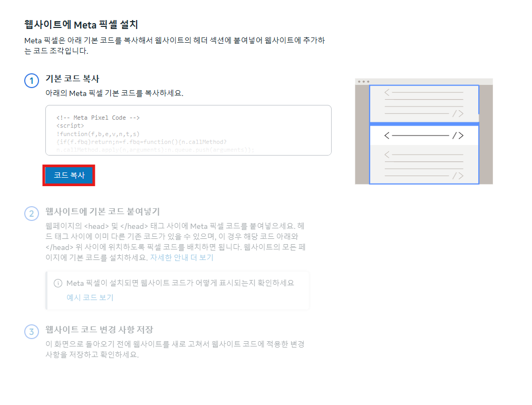
Task: Click the highlighted middle code block in illustration
Action: point(424,136)
